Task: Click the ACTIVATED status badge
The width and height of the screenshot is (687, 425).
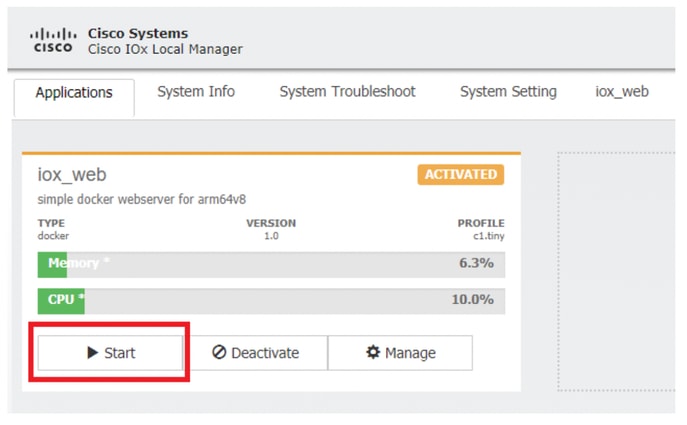Action: pos(460,174)
